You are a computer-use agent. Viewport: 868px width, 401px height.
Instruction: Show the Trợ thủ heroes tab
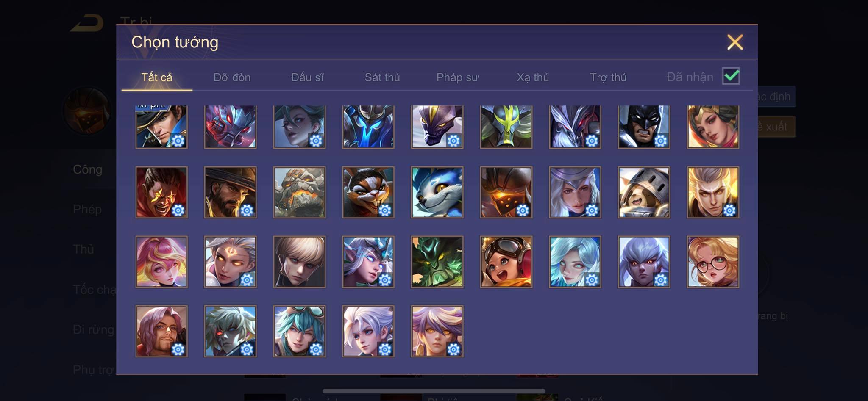click(608, 77)
